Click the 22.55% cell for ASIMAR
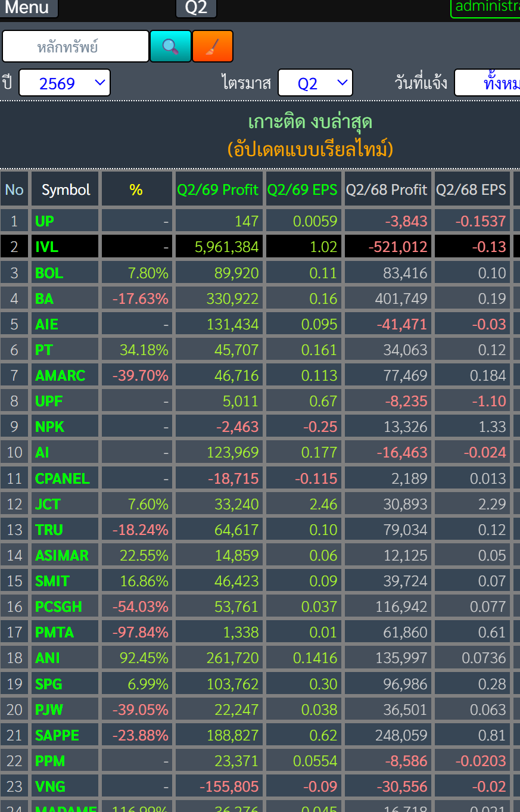The height and width of the screenshot is (812, 520). [137, 555]
